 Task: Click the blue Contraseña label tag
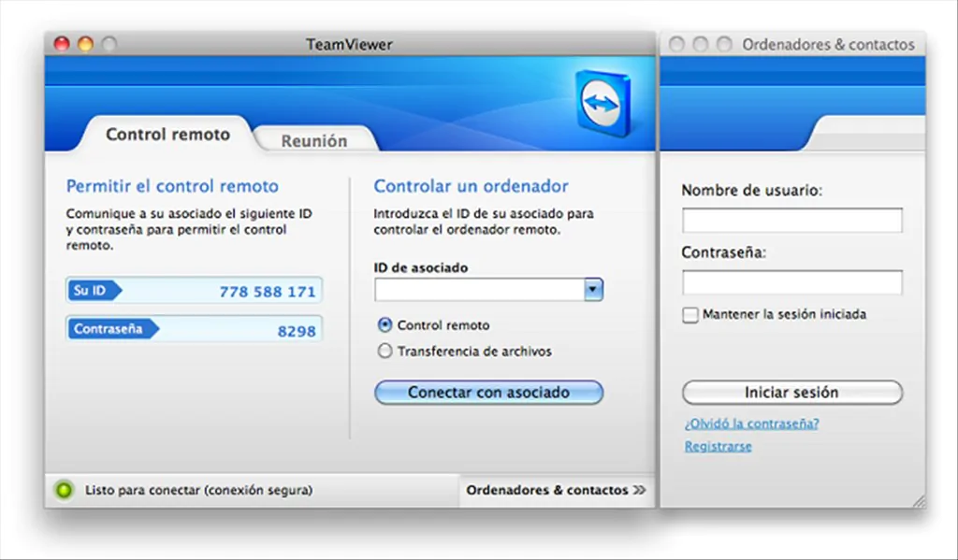(112, 328)
